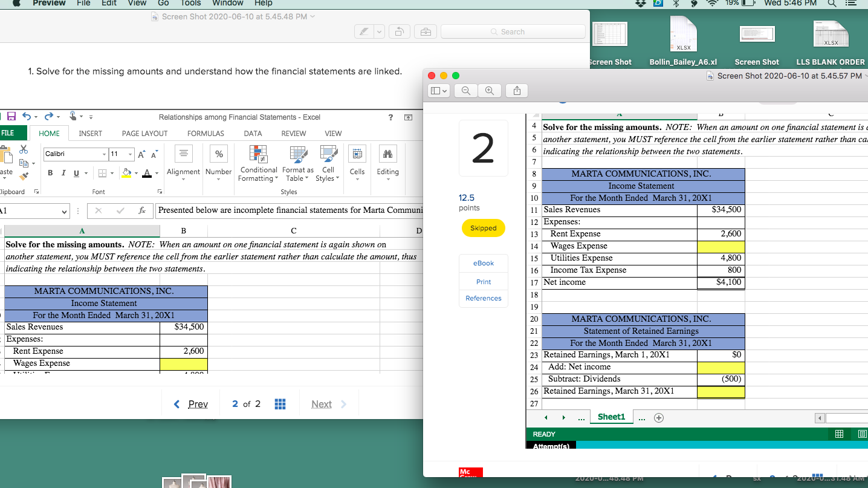Click Zoom In in front Preview window
Image resolution: width=868 pixels, height=488 pixels.
pos(488,91)
